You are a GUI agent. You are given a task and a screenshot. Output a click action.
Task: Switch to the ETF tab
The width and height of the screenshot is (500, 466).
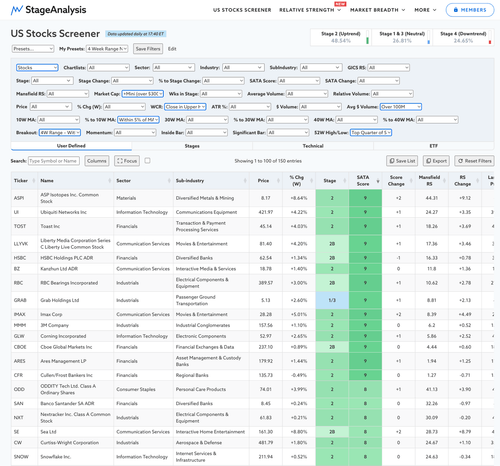click(434, 146)
